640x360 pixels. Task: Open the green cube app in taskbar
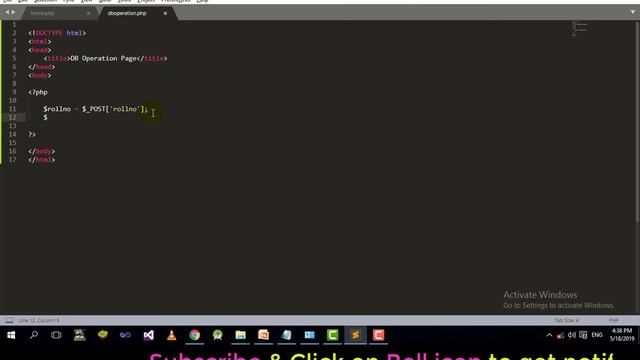point(102,335)
